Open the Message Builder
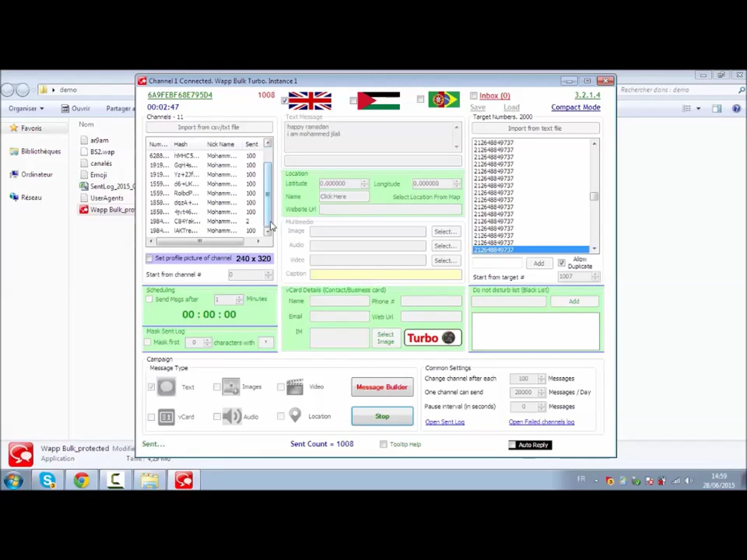Screen dimensions: 747x560 click(382, 387)
